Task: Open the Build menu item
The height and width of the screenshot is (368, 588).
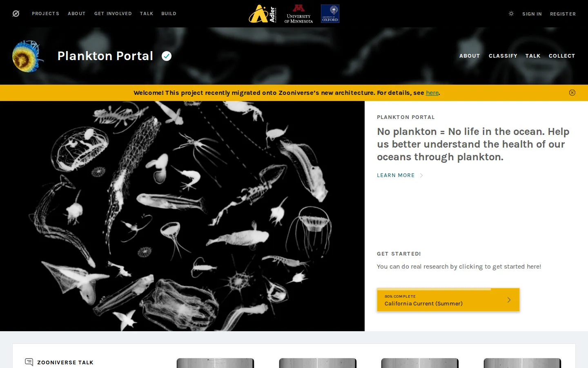Action: pyautogui.click(x=169, y=13)
